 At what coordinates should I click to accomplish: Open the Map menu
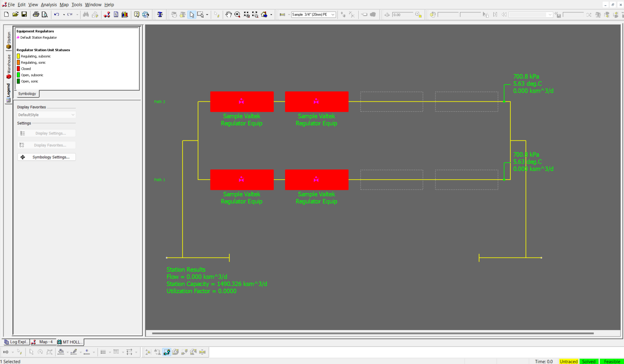(64, 4)
